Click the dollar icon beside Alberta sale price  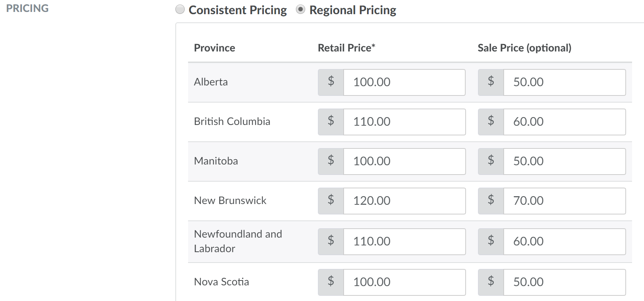491,82
